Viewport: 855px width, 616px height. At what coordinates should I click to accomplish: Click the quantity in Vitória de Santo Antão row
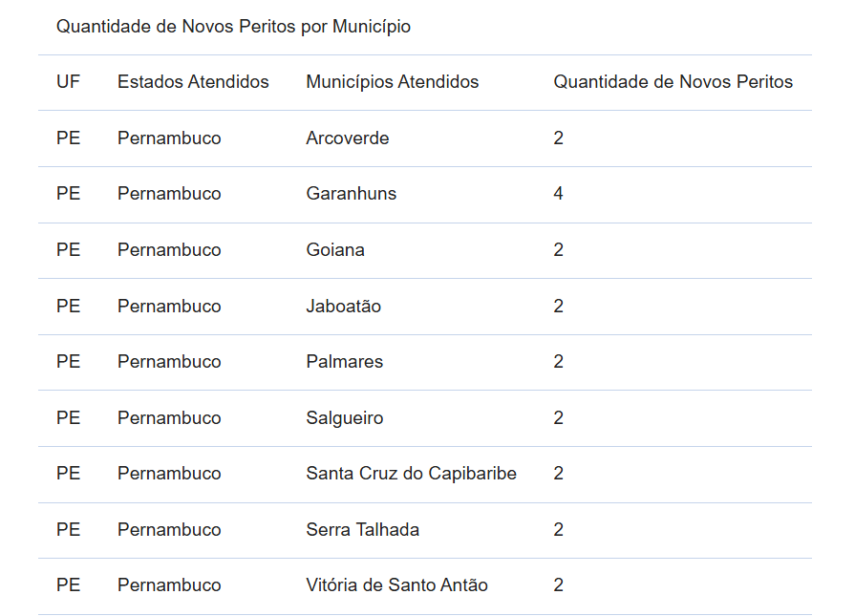(x=558, y=584)
